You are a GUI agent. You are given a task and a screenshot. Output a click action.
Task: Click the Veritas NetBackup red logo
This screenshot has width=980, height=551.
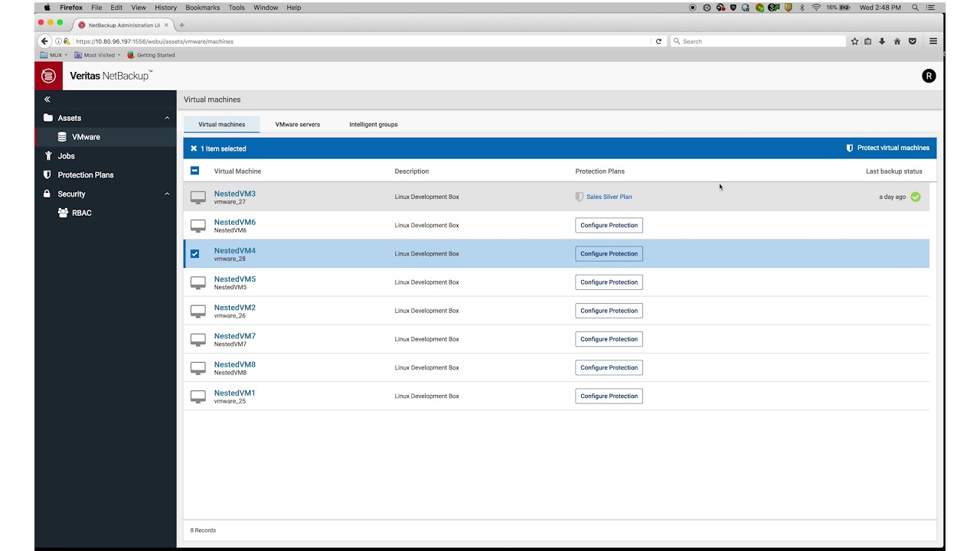[48, 76]
